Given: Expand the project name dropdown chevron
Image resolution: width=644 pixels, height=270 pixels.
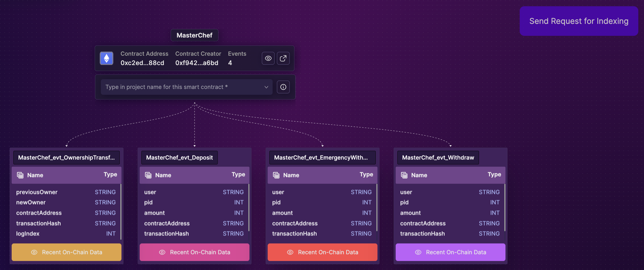Looking at the screenshot, I should [x=266, y=87].
